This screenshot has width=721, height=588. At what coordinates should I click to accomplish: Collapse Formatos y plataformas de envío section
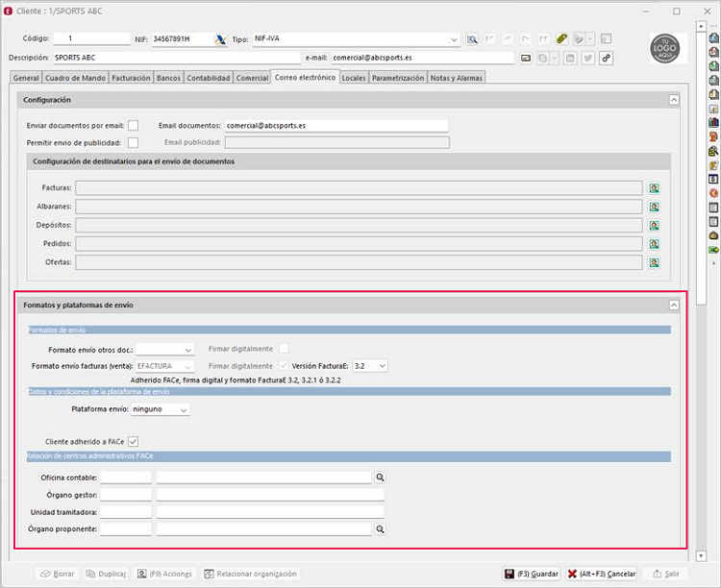pos(674,305)
